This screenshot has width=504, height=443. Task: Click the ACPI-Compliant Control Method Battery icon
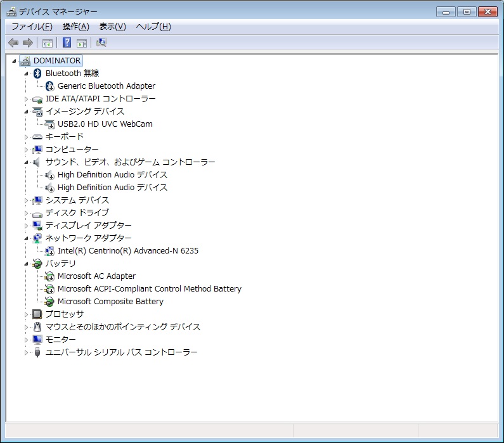[49, 289]
